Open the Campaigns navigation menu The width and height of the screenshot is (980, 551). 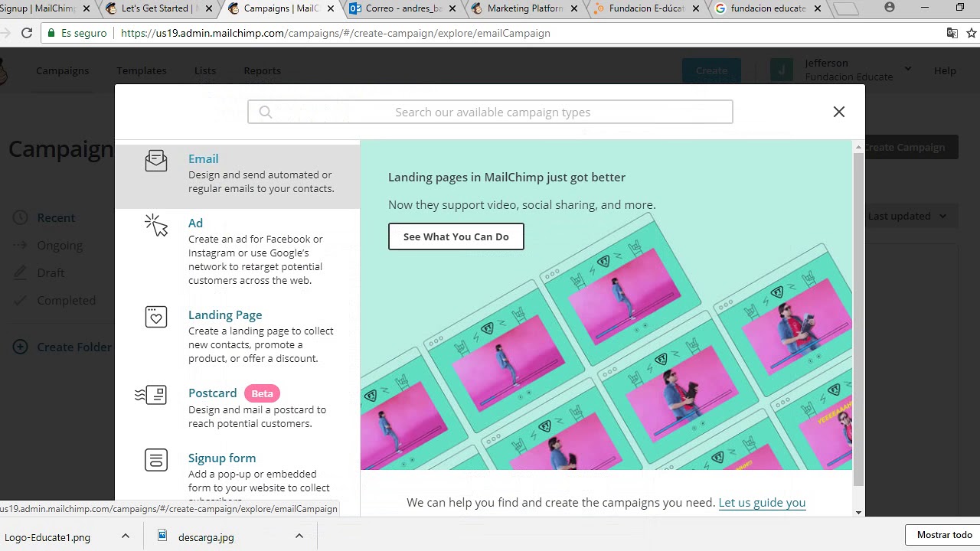(x=63, y=70)
